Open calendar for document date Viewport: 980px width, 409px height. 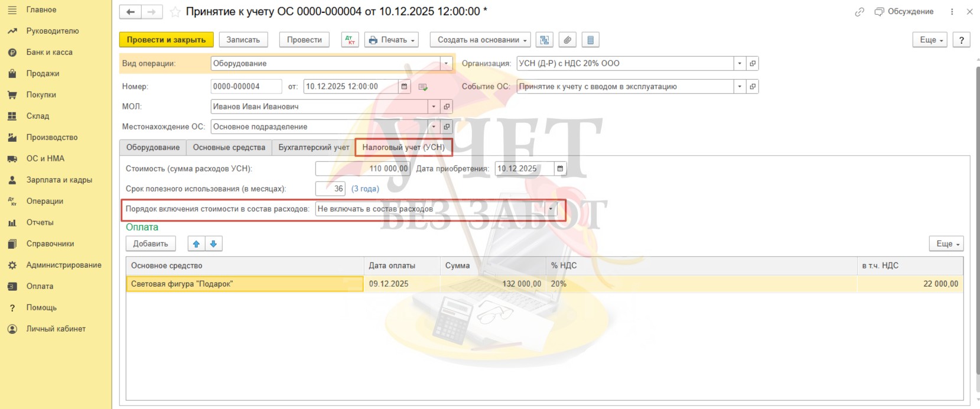point(404,86)
